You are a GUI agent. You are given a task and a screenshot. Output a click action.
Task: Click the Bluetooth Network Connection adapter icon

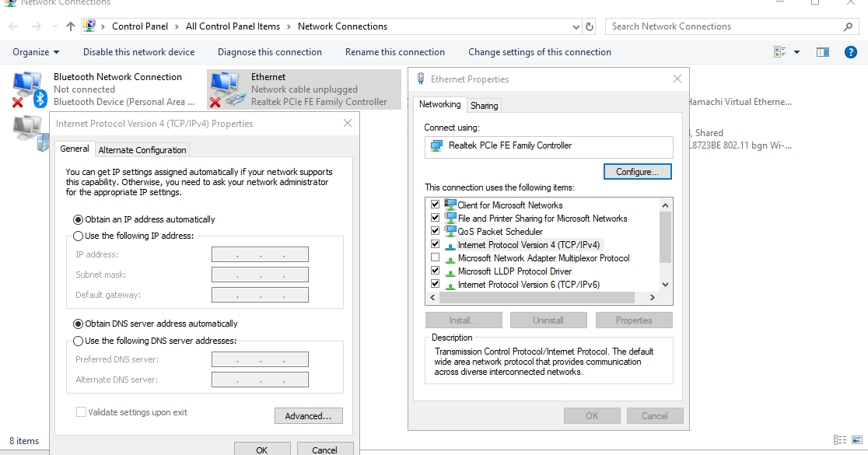tap(29, 87)
